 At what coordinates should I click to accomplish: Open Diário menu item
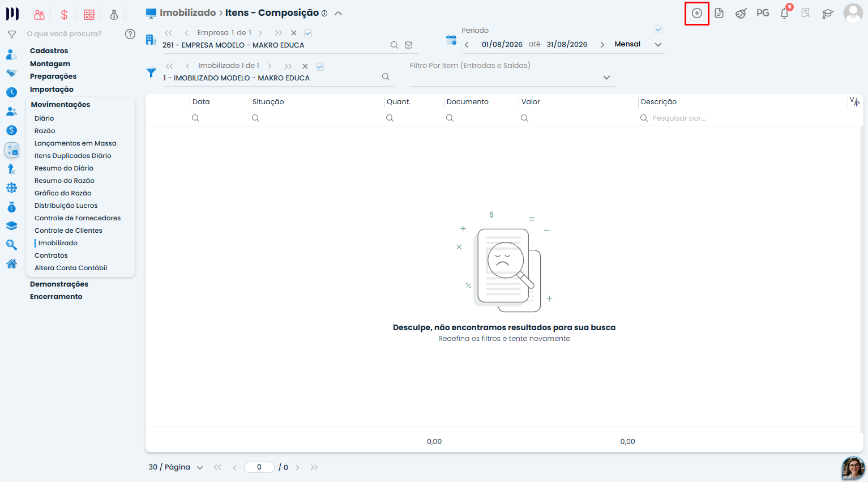44,118
